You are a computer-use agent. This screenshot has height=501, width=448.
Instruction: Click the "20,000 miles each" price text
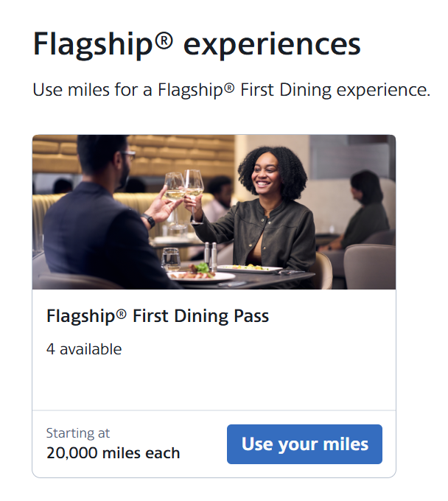click(113, 453)
